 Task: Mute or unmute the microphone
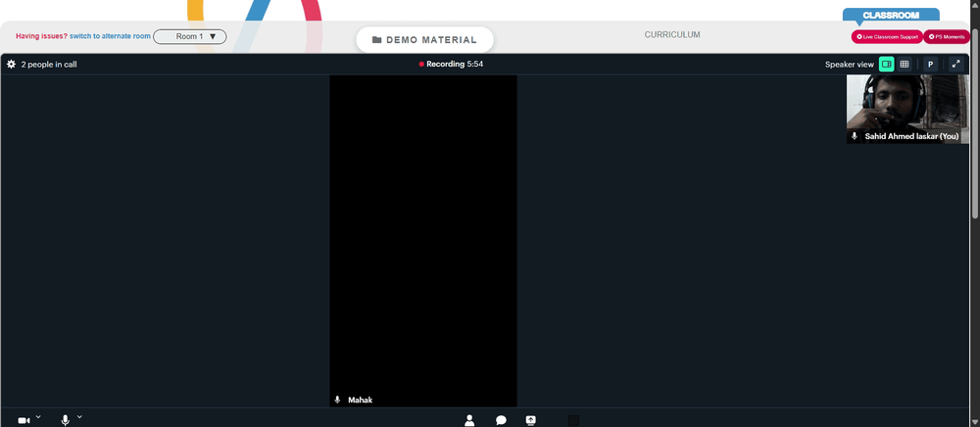(x=65, y=421)
